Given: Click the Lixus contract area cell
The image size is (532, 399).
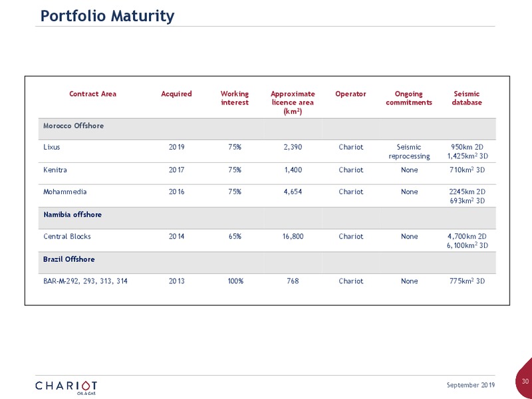Looking at the screenshot, I should click(x=52, y=147).
